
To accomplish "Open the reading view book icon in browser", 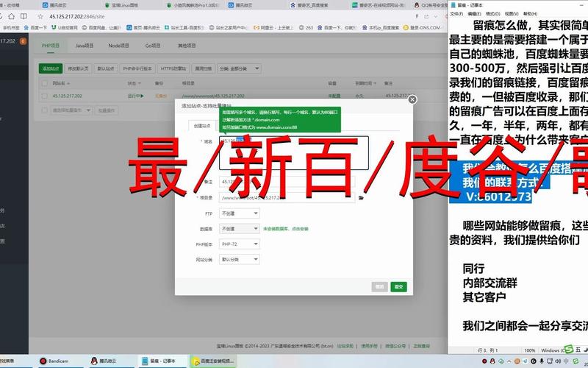I will [x=24, y=16].
